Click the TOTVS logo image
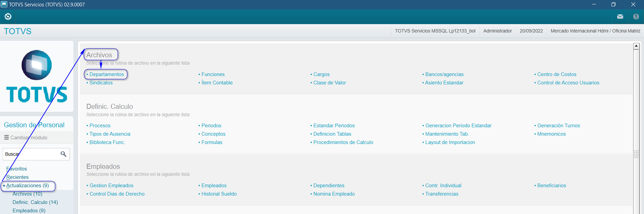Image resolution: width=644 pixels, height=214 pixels. [x=37, y=76]
